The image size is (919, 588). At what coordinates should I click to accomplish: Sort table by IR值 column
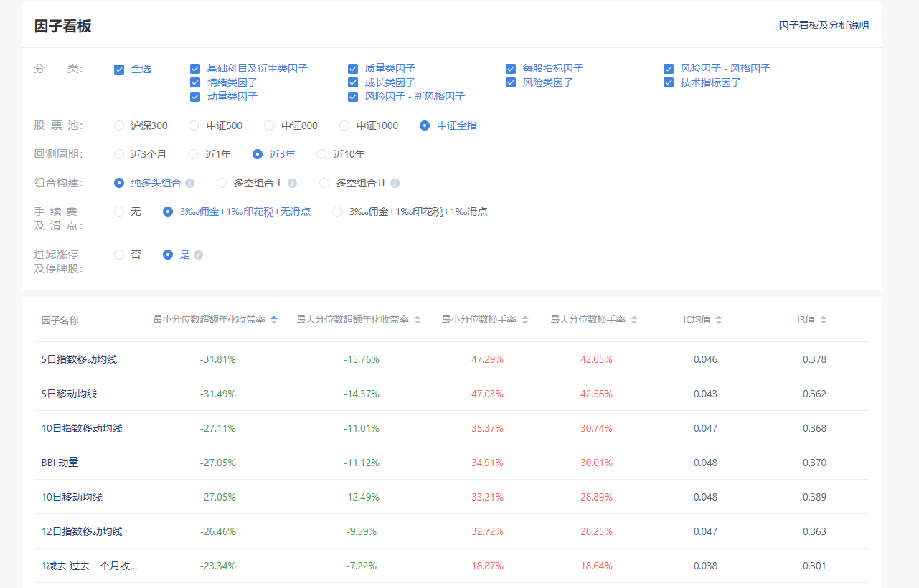[824, 320]
